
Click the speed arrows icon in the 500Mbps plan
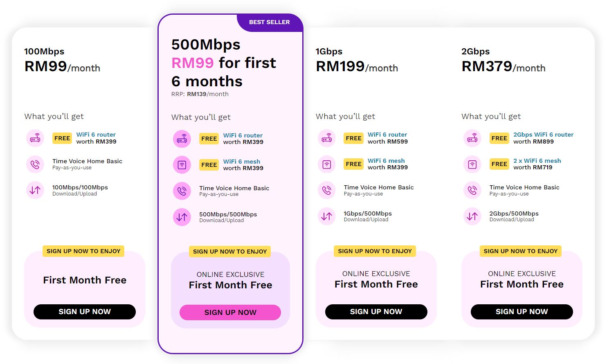click(182, 217)
